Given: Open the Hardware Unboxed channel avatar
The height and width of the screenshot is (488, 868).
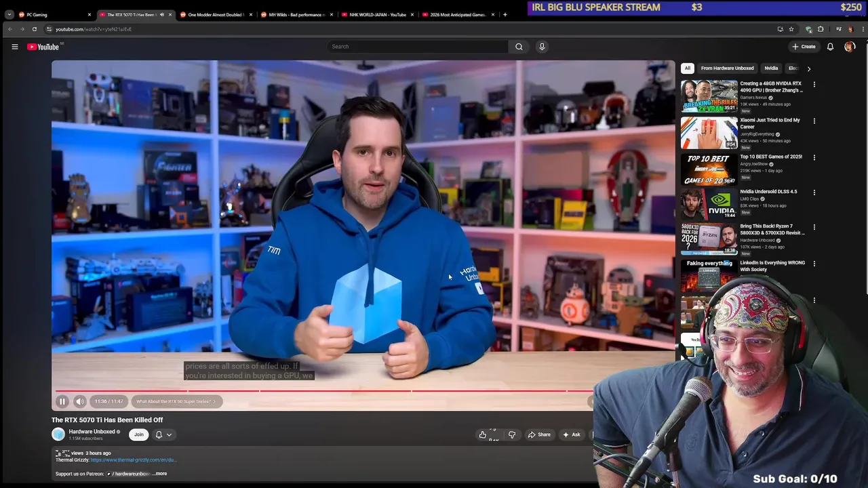Looking at the screenshot, I should tap(58, 434).
